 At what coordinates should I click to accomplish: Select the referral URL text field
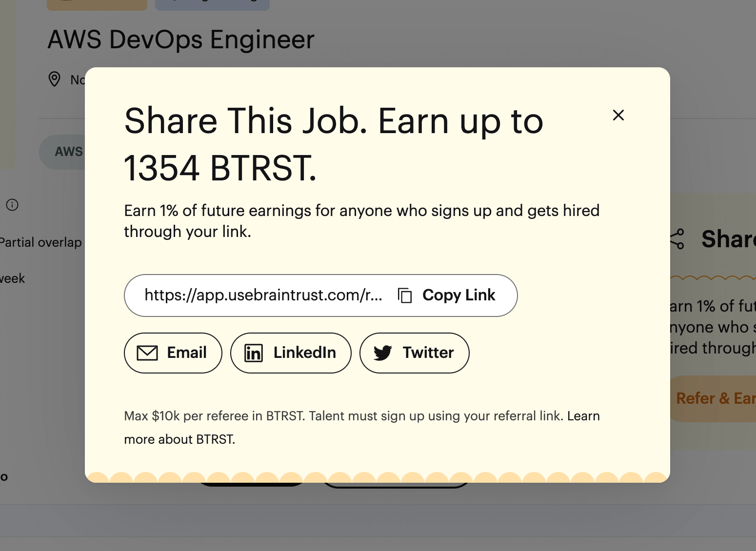coord(263,295)
